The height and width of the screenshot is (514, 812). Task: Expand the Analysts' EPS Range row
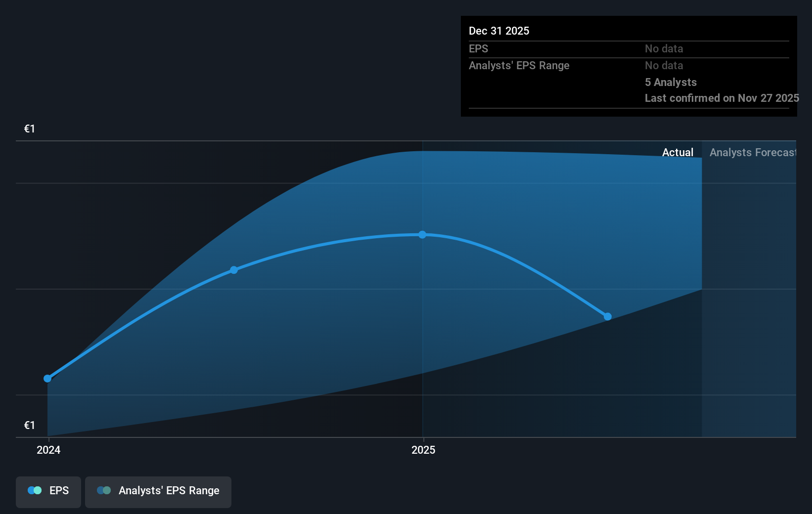tap(519, 65)
